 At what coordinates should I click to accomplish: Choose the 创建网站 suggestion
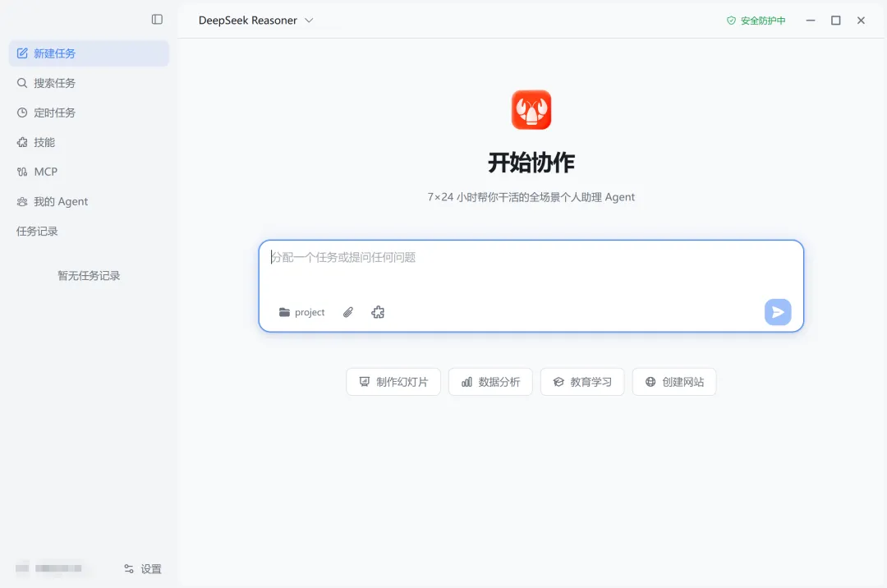click(674, 382)
